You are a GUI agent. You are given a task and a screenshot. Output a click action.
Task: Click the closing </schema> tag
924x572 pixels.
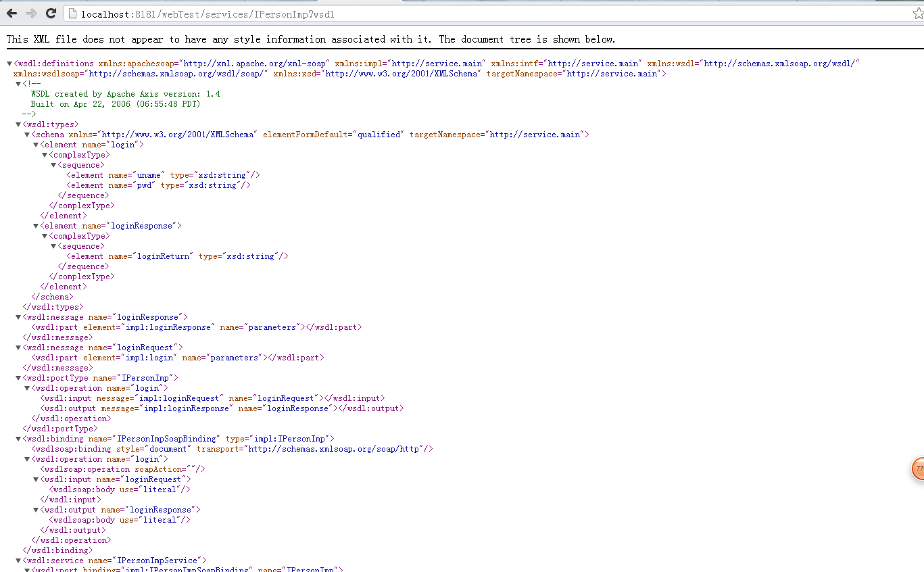52,297
